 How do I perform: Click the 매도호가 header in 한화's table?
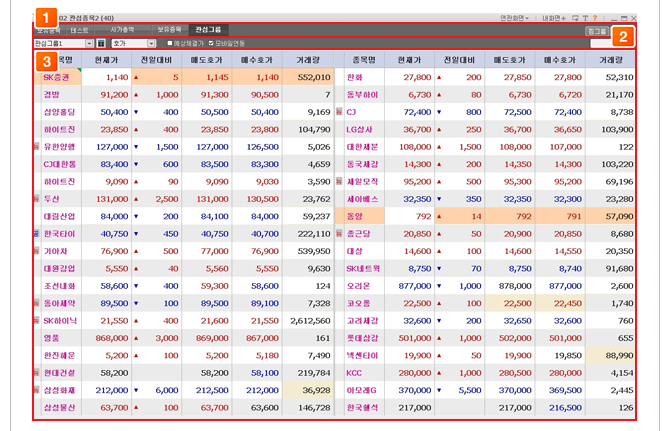click(x=509, y=60)
